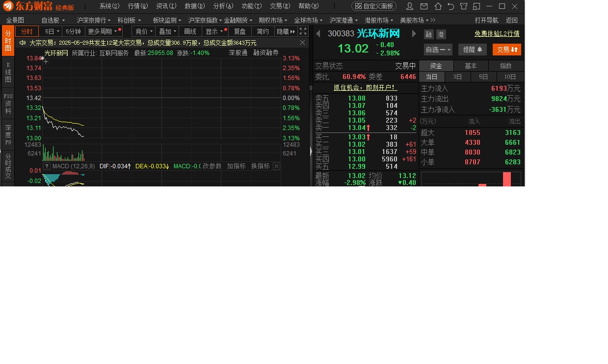Viewport: 608px width, 364px height.
Task: Set an alert with 提醒 bell button
Action: (473, 50)
